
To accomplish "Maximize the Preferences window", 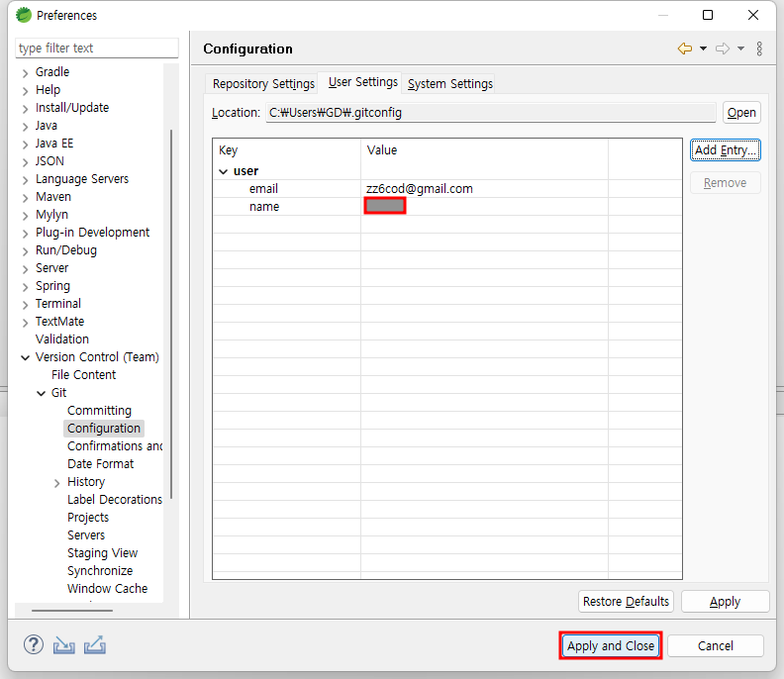I will coord(708,15).
